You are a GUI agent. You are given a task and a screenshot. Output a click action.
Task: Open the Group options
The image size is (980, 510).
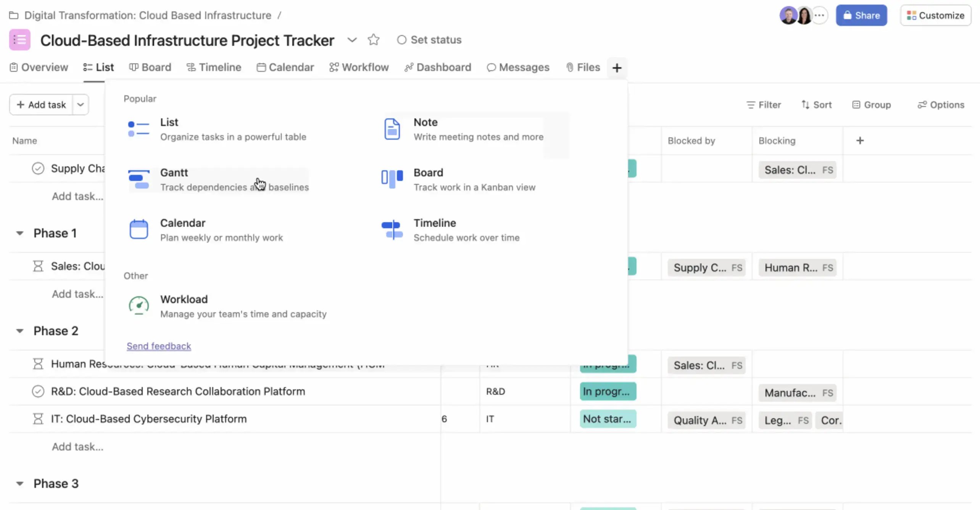click(872, 105)
